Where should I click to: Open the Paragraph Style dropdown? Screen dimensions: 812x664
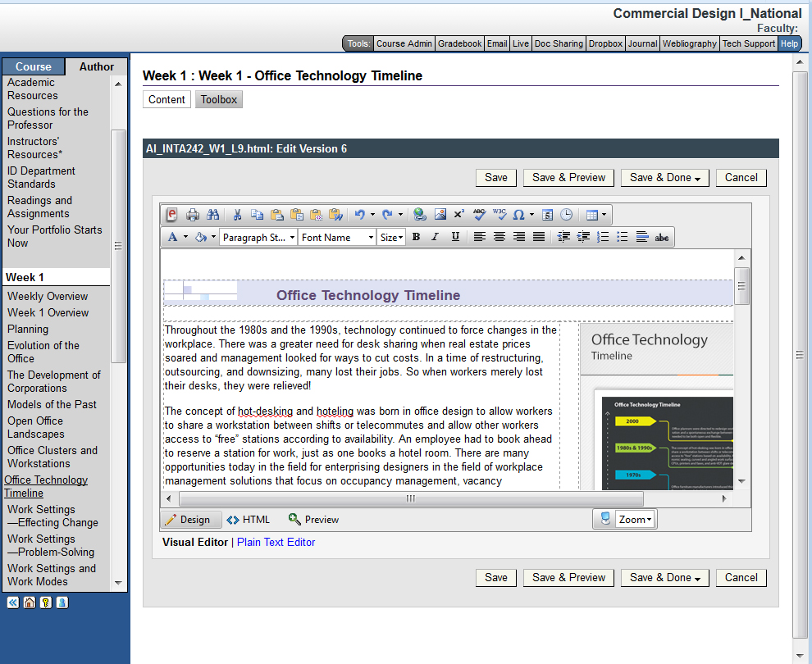(x=258, y=237)
